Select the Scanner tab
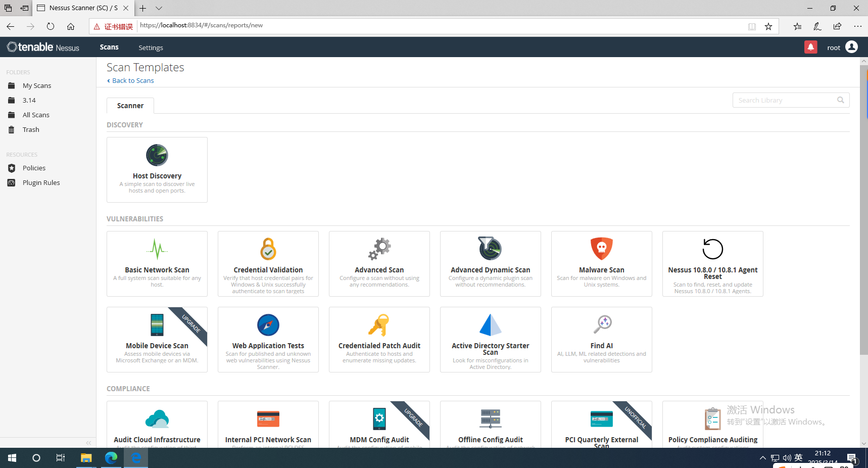The height and width of the screenshot is (468, 868). (130, 106)
